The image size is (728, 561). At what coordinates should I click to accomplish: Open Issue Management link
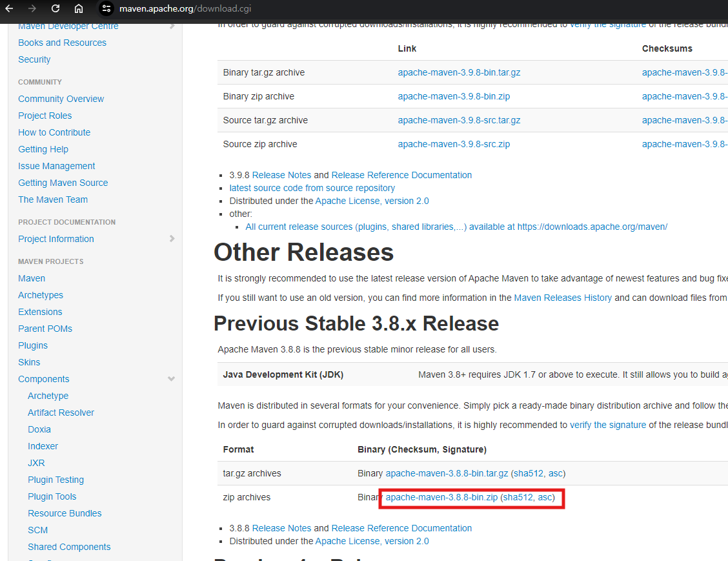pos(57,166)
